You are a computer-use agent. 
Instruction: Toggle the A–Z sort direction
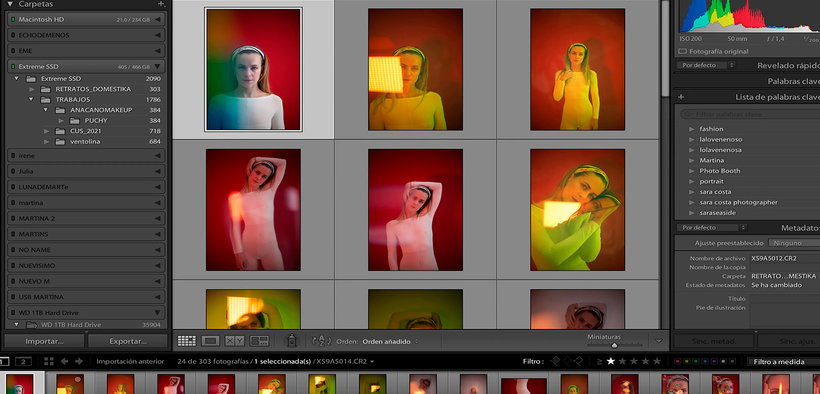pos(321,341)
